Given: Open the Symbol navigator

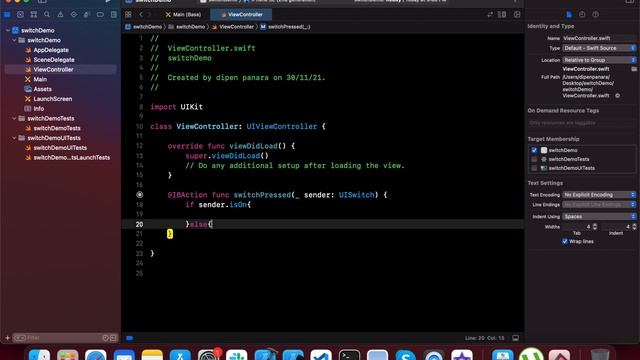Looking at the screenshot, I should point(34,15).
